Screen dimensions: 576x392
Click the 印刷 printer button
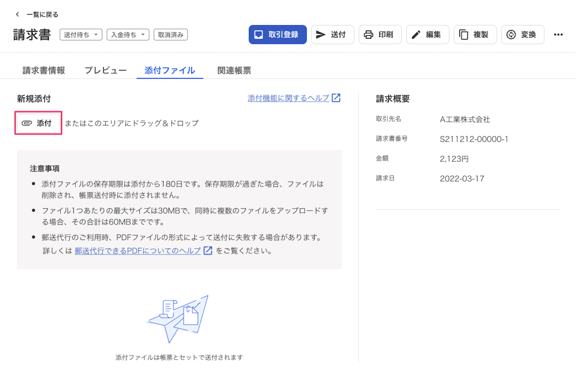(x=380, y=34)
